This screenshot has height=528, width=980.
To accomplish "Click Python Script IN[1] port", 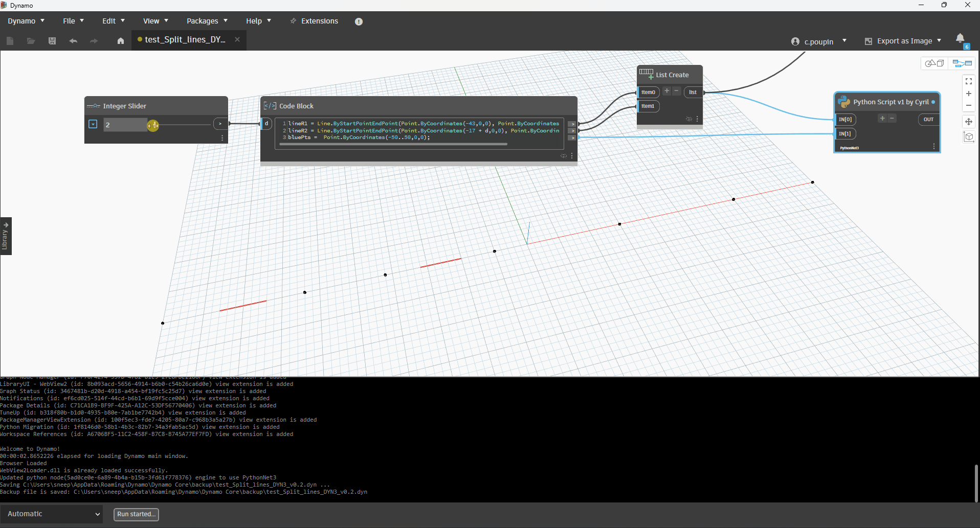I will click(845, 134).
